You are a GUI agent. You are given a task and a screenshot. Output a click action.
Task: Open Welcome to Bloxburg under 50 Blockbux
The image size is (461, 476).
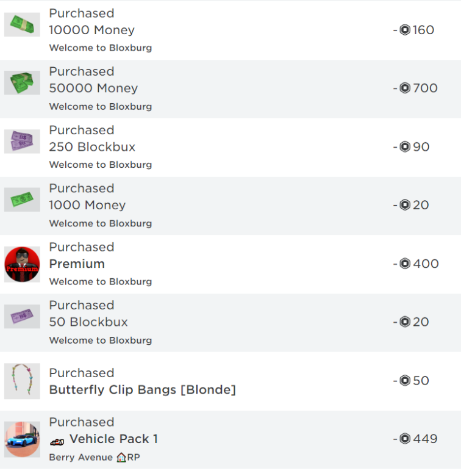(x=101, y=340)
